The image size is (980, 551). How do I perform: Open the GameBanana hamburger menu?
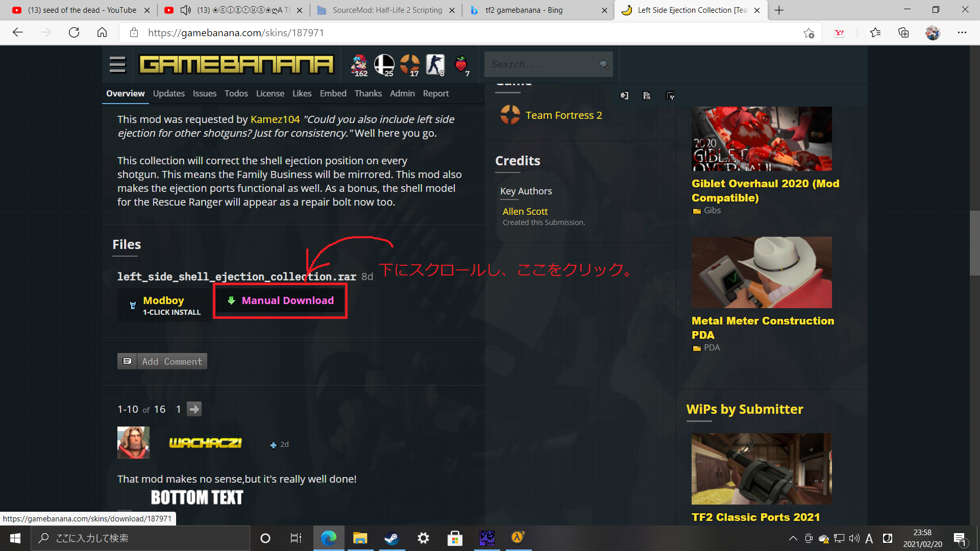pos(117,65)
